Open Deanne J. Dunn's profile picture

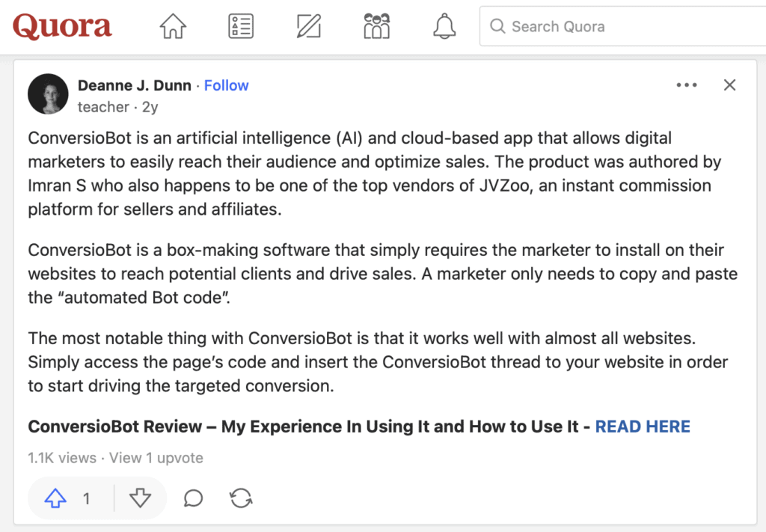(48, 94)
